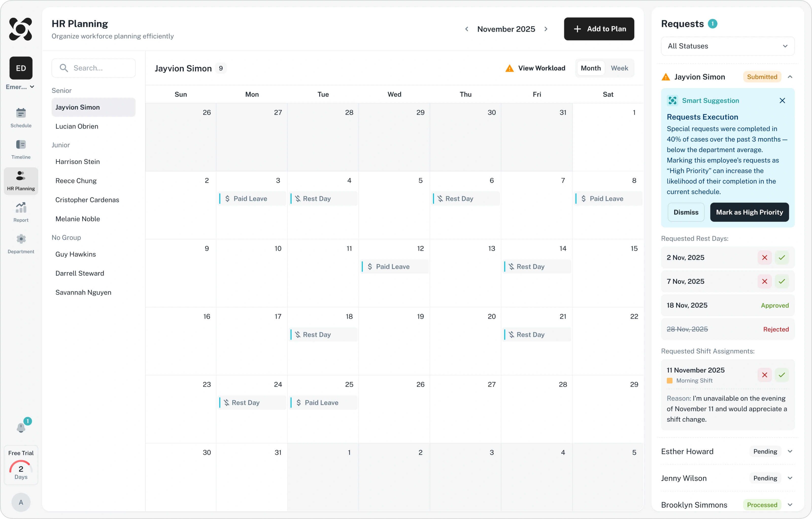Approve the 11 November Morning Shift request

click(x=782, y=375)
